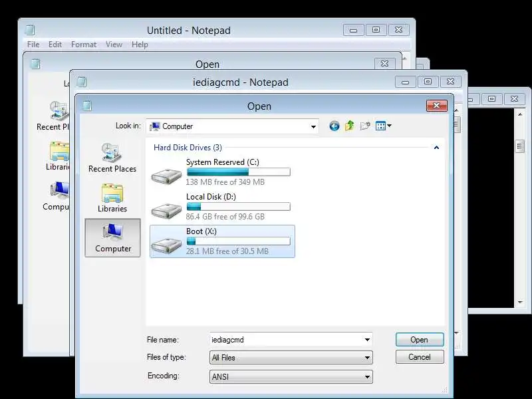
Task: Select Recent Places in front Open dialog
Action: tap(112, 158)
